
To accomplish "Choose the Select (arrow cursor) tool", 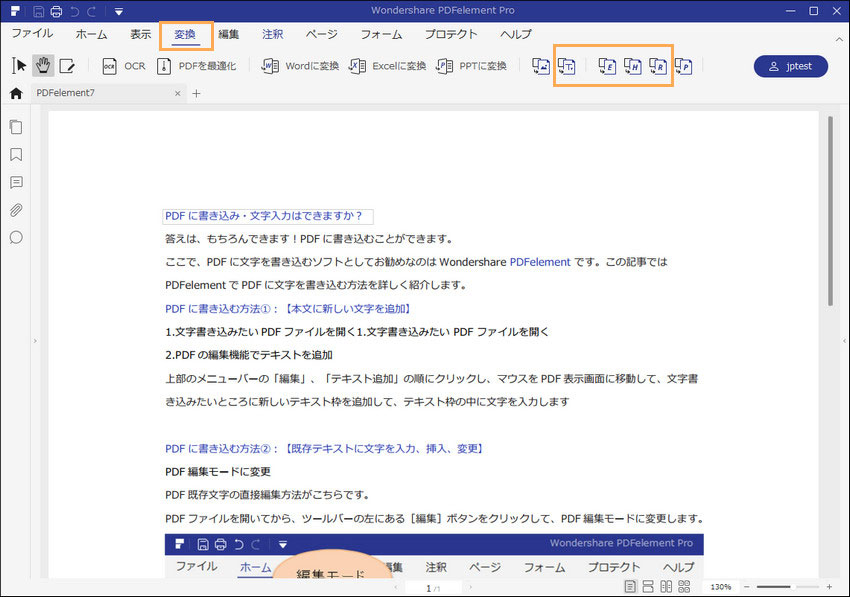I will 19,66.
